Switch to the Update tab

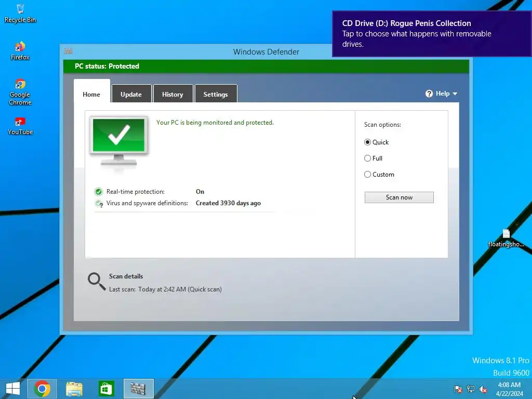tap(131, 94)
